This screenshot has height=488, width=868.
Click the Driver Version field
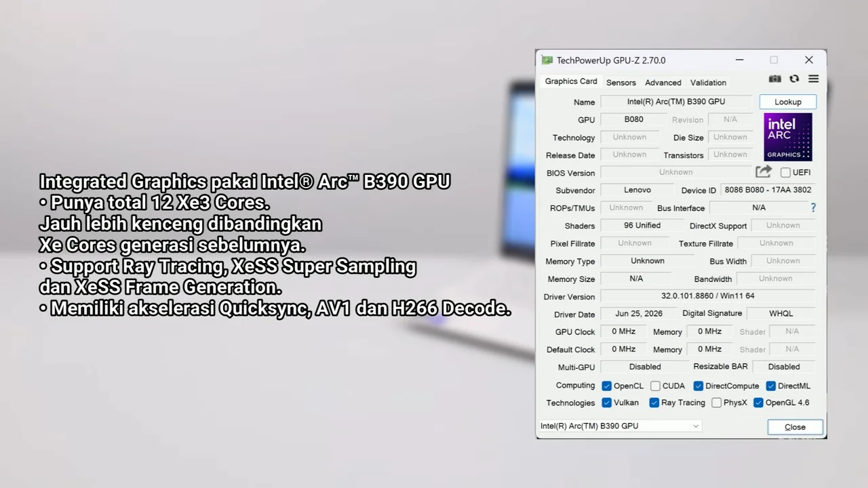[x=708, y=296]
